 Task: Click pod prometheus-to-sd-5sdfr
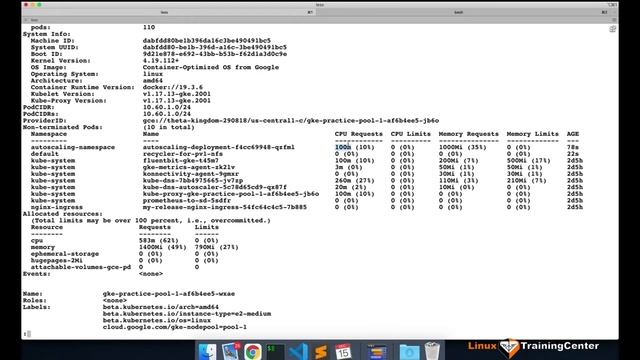click(187, 200)
